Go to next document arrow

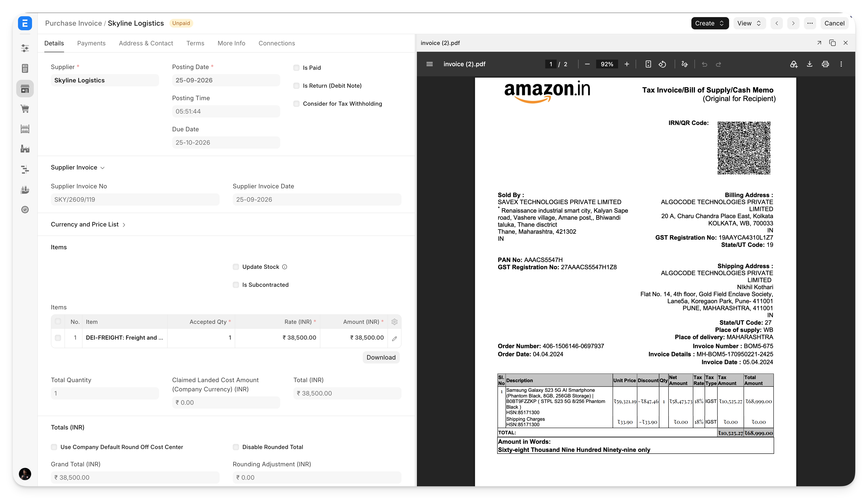(x=793, y=23)
